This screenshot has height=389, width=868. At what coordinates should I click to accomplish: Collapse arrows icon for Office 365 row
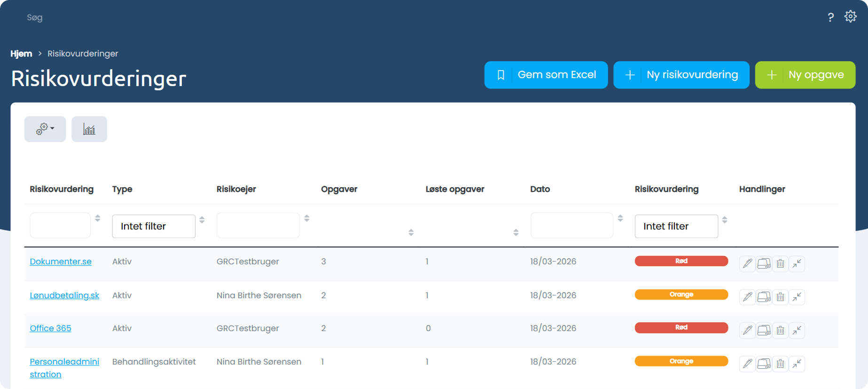tap(797, 330)
